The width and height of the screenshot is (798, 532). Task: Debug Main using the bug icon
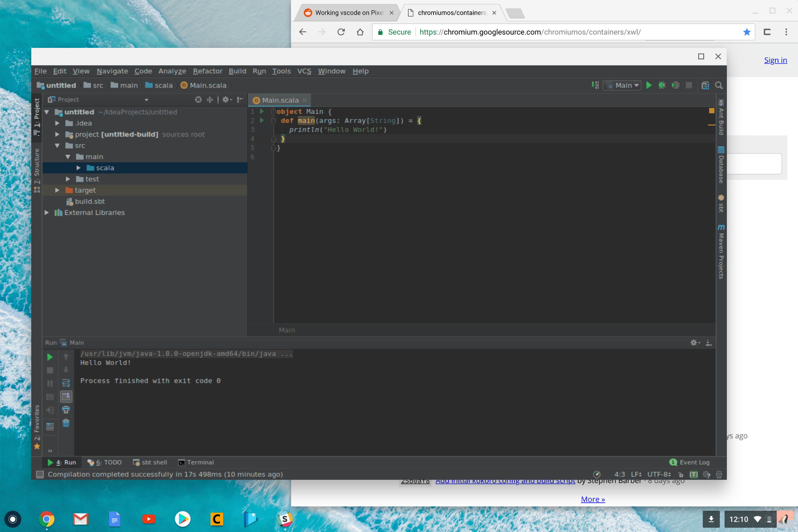(662, 85)
